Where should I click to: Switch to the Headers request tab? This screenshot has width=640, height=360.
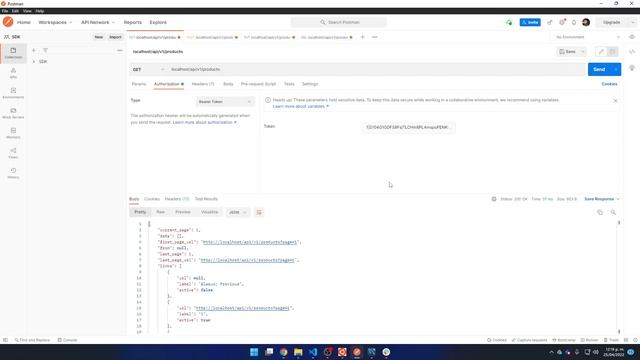[x=203, y=84]
